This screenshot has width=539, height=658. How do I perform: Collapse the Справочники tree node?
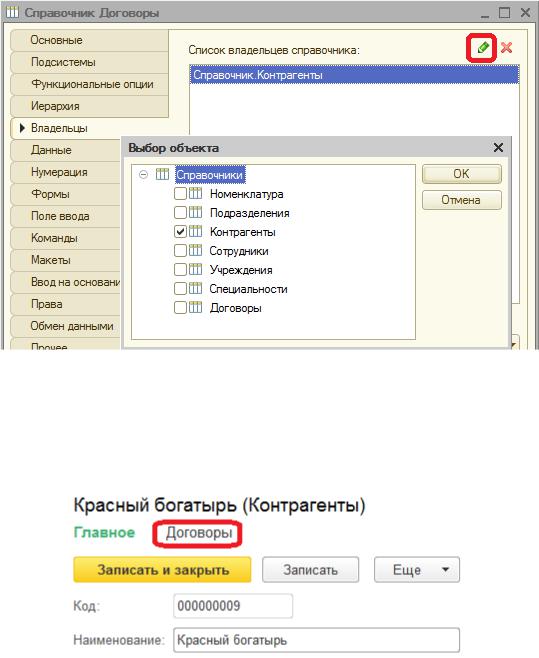(x=144, y=174)
